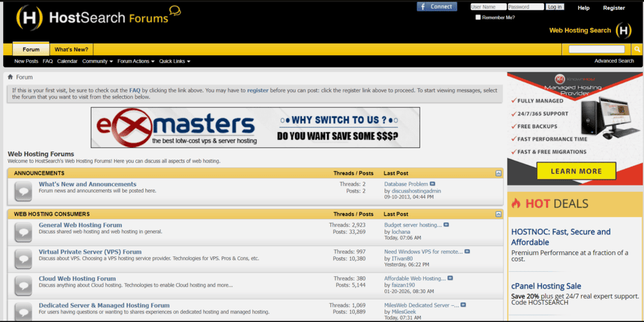Image resolution: width=644 pixels, height=322 pixels.
Task: Click the Forum breadcrumb text
Action: (24, 77)
